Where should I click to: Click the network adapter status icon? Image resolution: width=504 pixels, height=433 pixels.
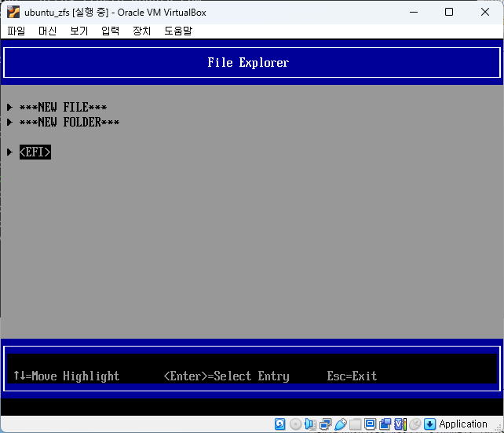325,424
